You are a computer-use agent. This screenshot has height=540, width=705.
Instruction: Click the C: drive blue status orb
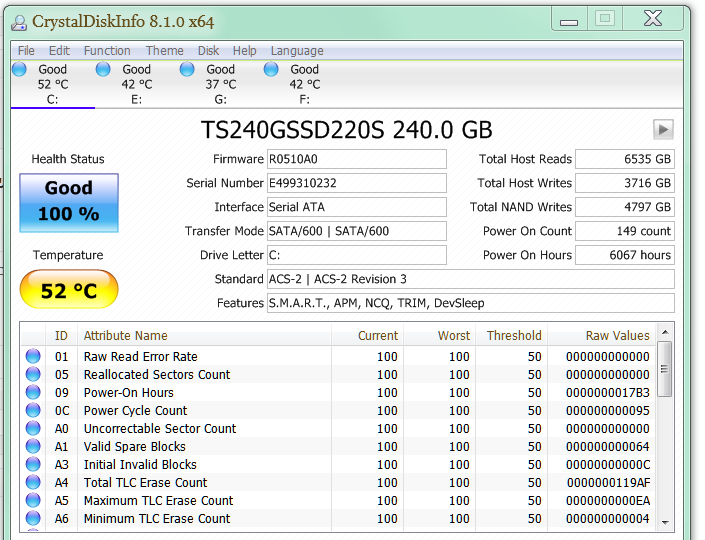pyautogui.click(x=19, y=69)
